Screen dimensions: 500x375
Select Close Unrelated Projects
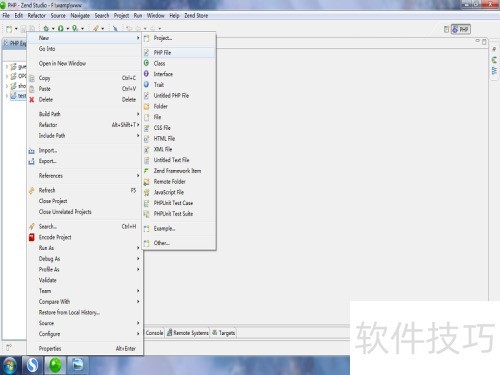[65, 212]
